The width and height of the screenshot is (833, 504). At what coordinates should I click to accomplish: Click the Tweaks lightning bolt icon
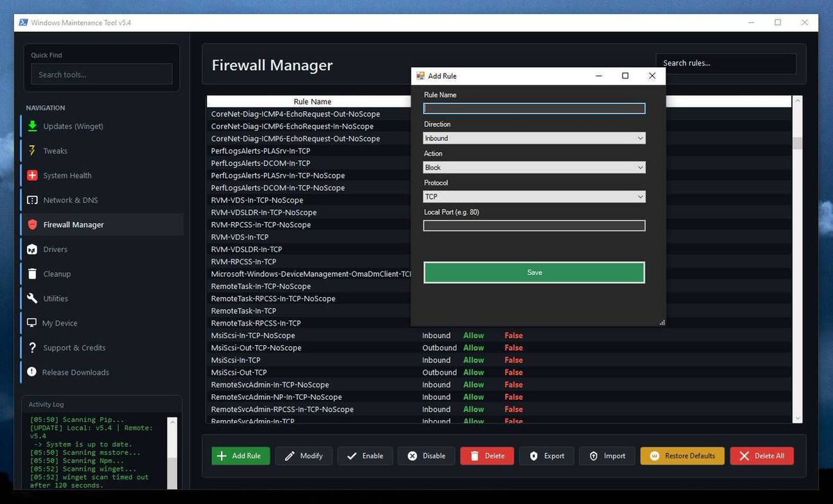coord(32,150)
